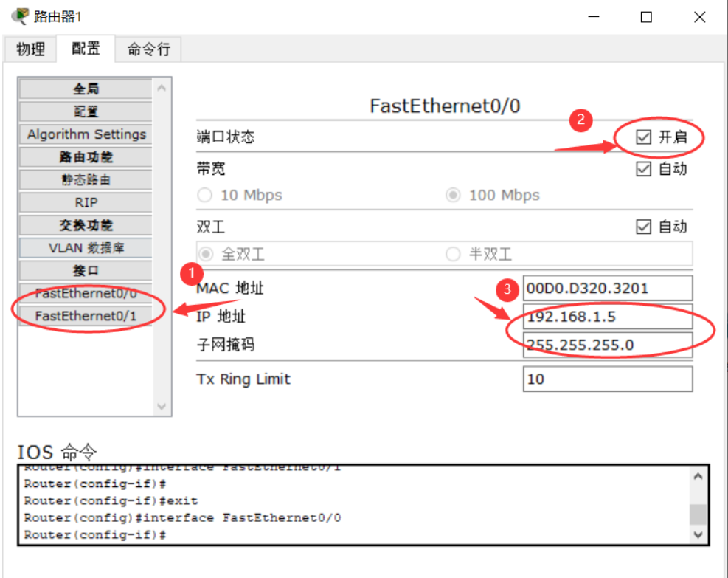The height and width of the screenshot is (578, 728).
Task: Minimize the 路由器1 window
Action: coord(593,17)
